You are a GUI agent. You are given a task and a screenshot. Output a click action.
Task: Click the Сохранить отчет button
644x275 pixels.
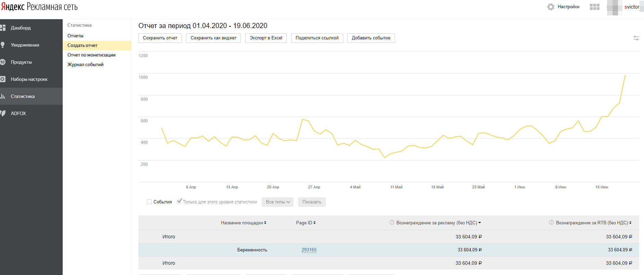pyautogui.click(x=160, y=38)
